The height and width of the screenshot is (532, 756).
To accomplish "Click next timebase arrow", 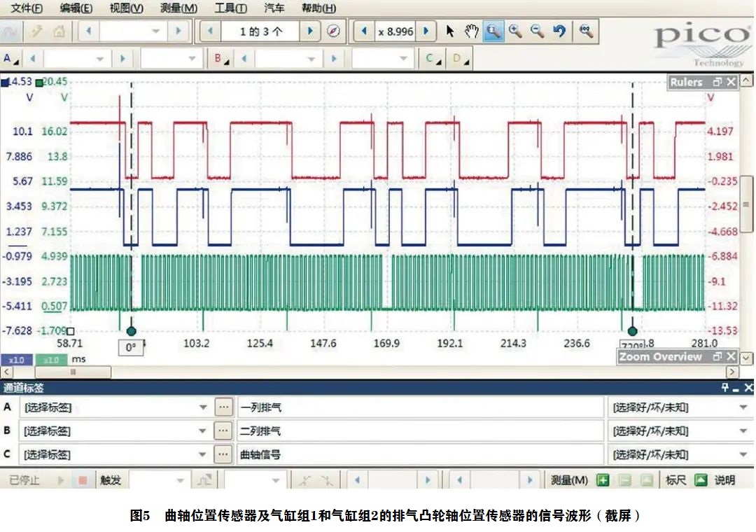I will coord(178,31).
